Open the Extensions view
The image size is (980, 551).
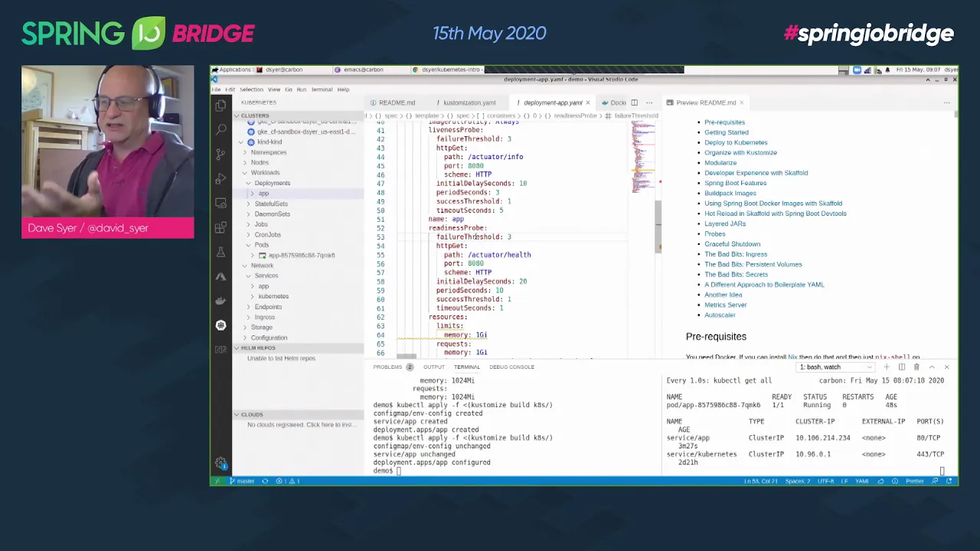point(220,228)
